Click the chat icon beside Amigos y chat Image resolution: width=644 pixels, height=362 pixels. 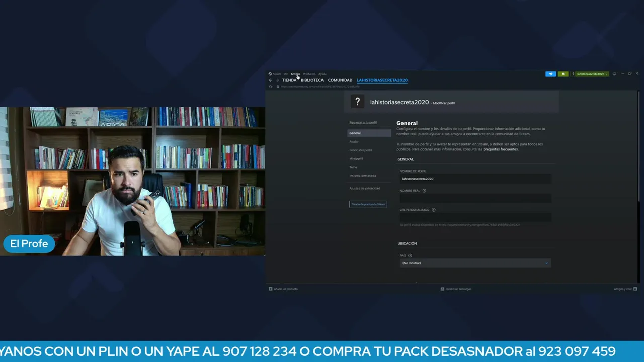(635, 289)
